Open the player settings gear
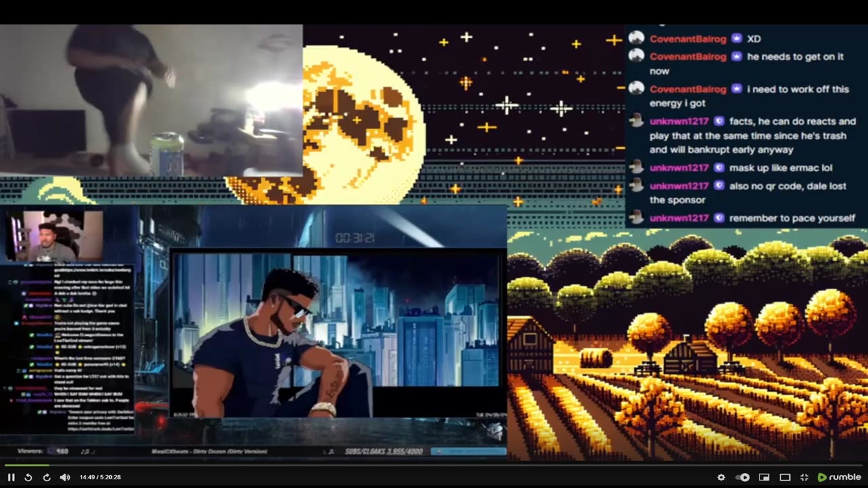This screenshot has width=868, height=488. point(722,477)
